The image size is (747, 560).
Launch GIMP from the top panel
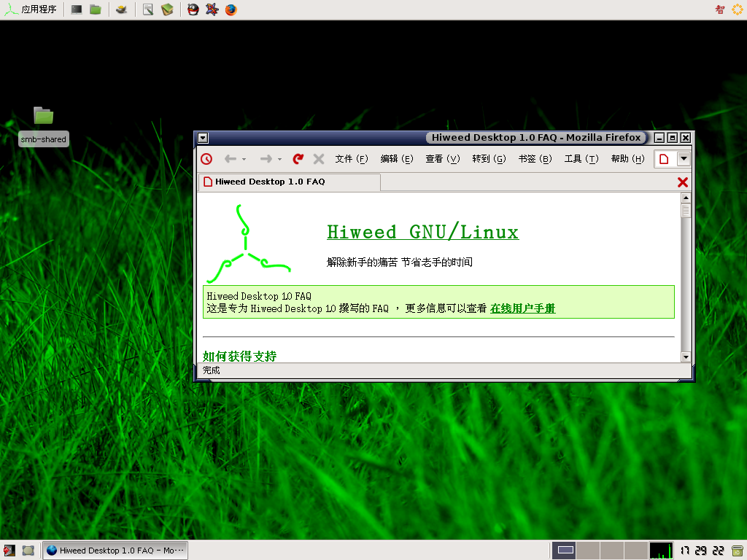[122, 9]
